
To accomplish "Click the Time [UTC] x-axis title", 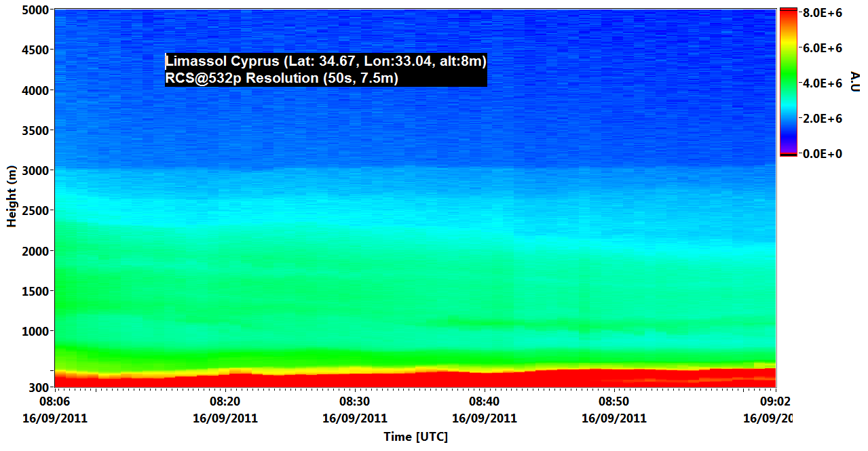I will point(415,437).
